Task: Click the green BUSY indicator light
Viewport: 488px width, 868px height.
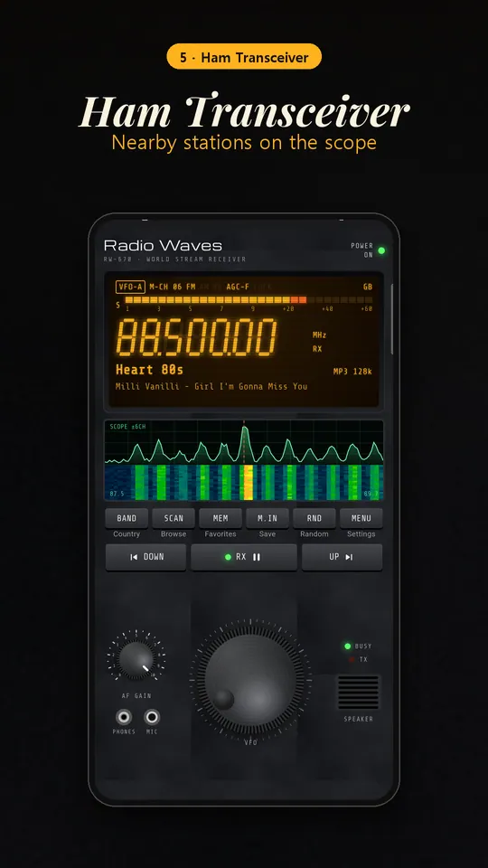Action: 347,646
